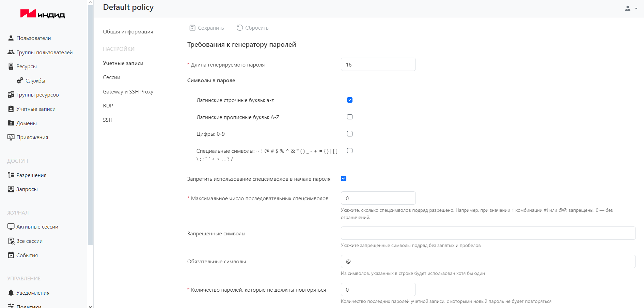Click the Сбросить reset button

(253, 28)
